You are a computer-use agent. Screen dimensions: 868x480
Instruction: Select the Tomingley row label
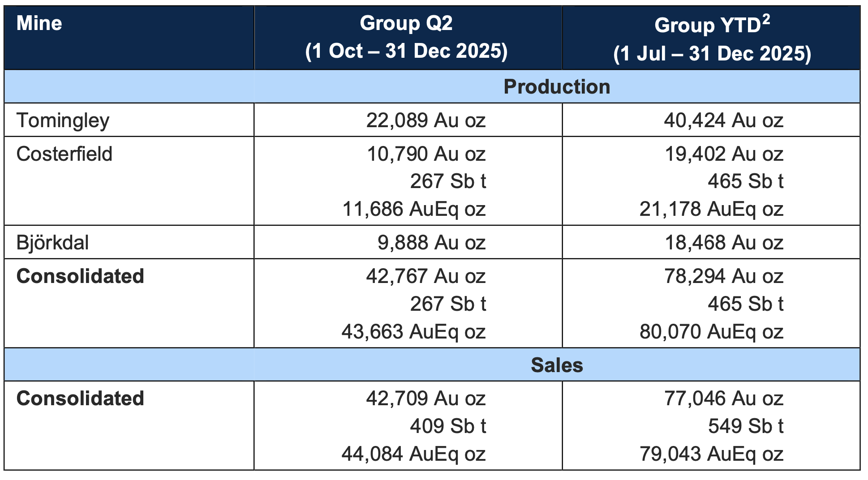tap(63, 121)
